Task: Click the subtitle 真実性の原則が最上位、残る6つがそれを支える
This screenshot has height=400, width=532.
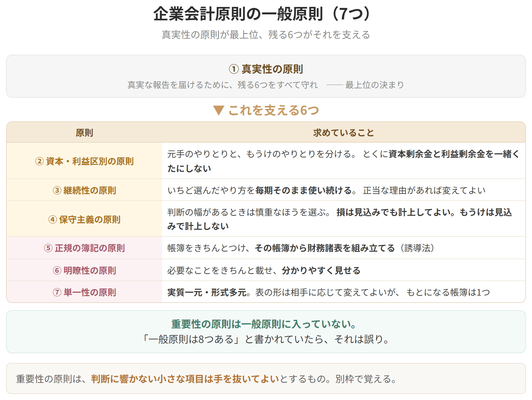Action: click(266, 35)
